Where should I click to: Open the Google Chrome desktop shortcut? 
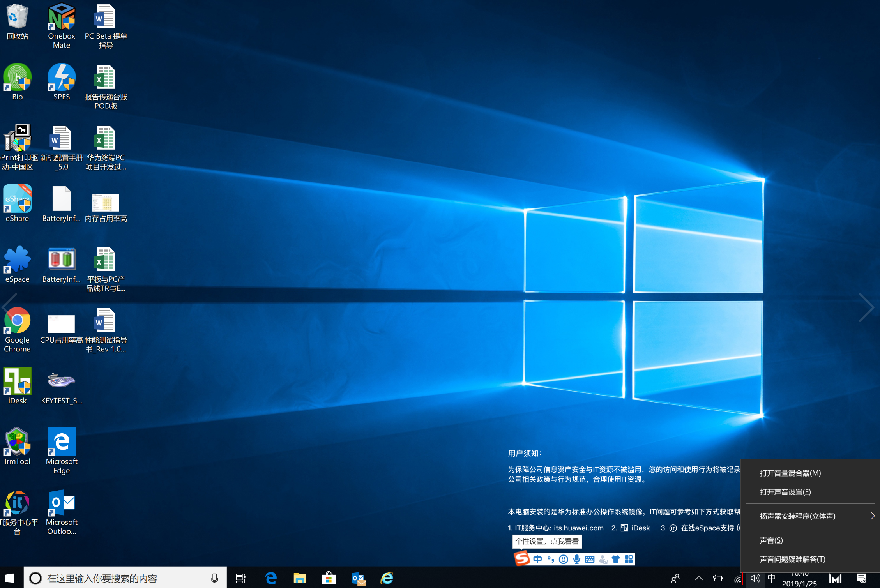[17, 321]
